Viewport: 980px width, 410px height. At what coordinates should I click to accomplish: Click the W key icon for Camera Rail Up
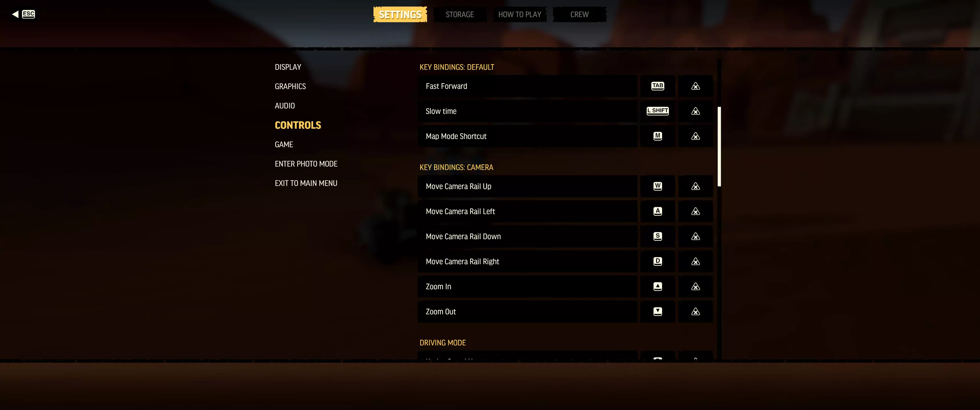658,186
